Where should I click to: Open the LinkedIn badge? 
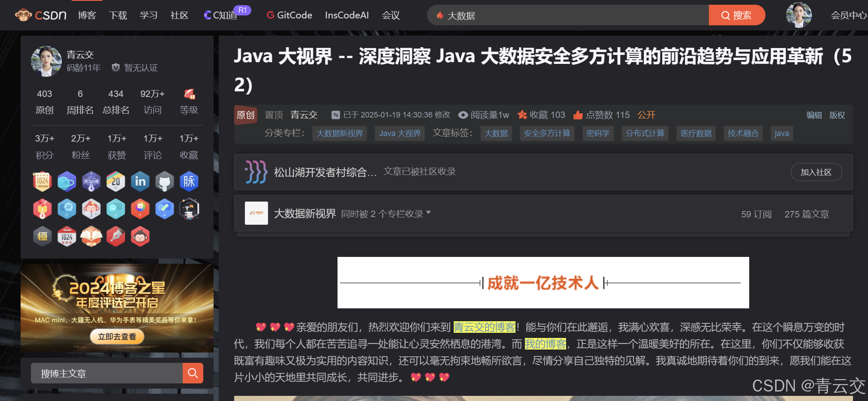point(140,181)
